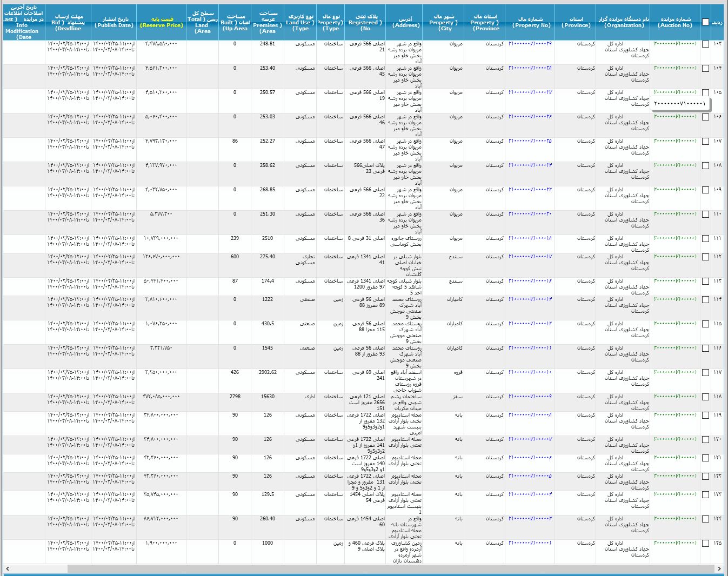Sort by the Publish Date column header
The height and width of the screenshot is (576, 728).
[x=113, y=22]
